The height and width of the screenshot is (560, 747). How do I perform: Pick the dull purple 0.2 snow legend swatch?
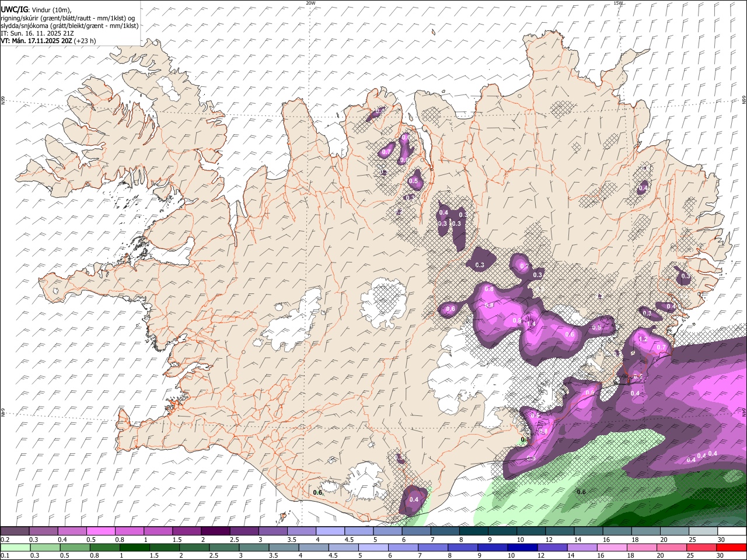click(x=15, y=531)
